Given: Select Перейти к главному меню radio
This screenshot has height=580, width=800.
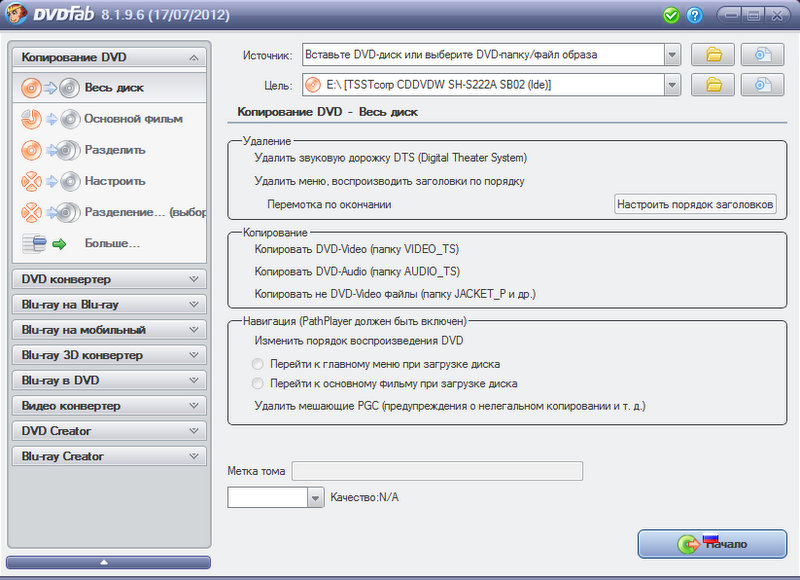Looking at the screenshot, I should click(258, 364).
